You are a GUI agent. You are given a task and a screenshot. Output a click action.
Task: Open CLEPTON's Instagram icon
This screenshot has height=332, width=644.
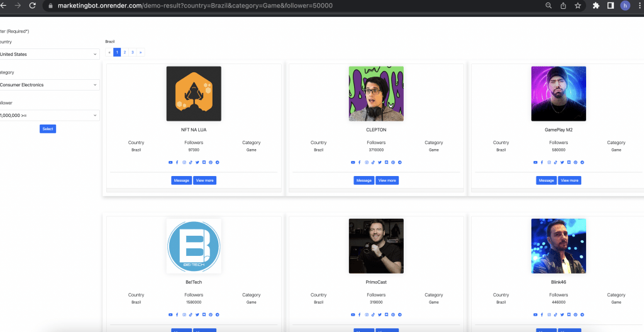tap(367, 162)
